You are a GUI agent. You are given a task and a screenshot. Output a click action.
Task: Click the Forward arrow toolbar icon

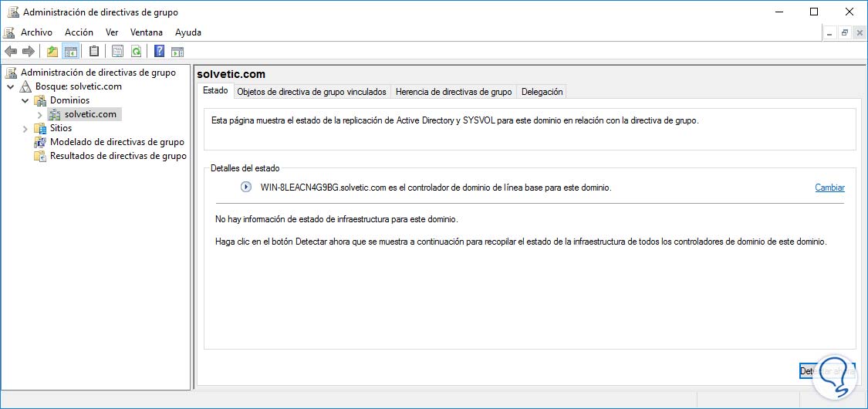coord(29,52)
